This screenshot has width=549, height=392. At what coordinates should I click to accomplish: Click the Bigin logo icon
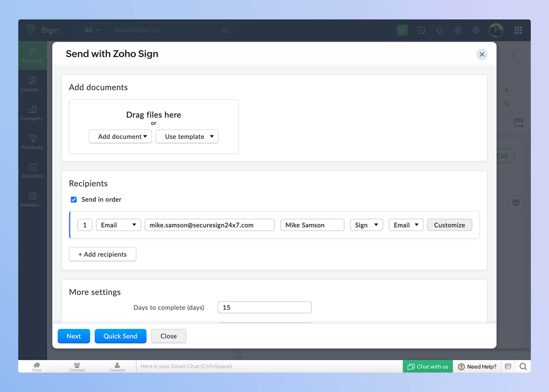30,30
